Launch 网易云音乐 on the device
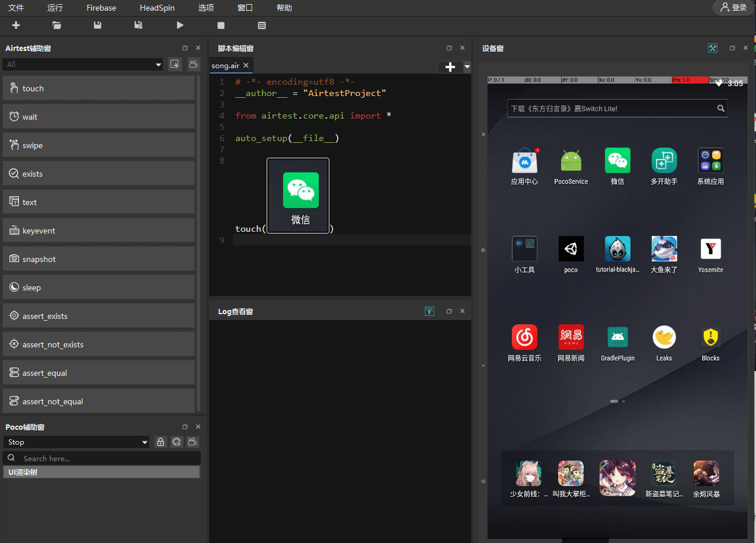Image resolution: width=756 pixels, height=543 pixels. tap(524, 343)
